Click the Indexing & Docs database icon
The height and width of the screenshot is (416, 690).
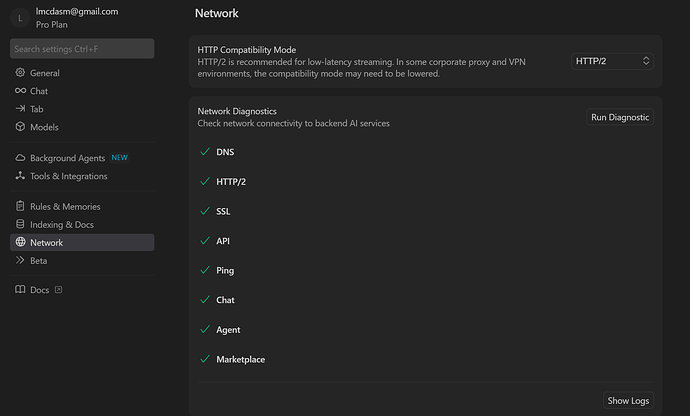point(20,224)
